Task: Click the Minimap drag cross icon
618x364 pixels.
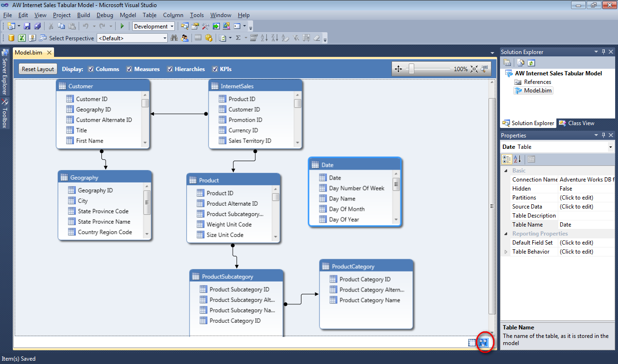Action: click(x=398, y=69)
